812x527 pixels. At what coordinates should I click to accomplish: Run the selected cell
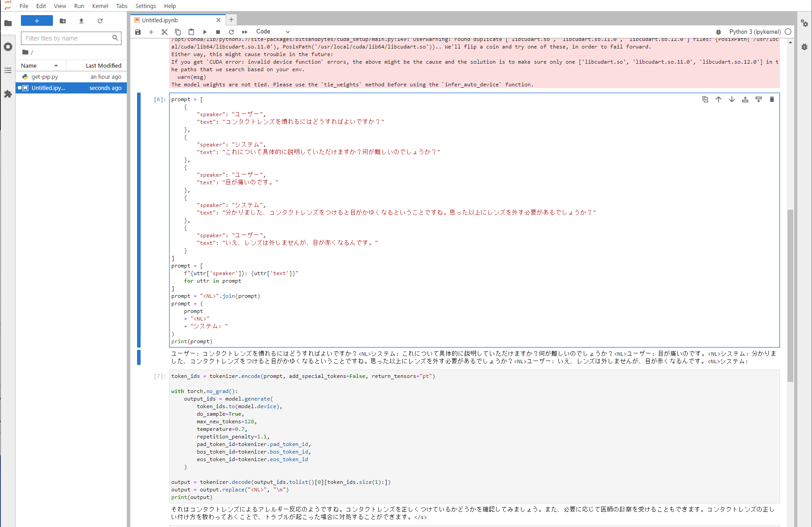point(205,32)
